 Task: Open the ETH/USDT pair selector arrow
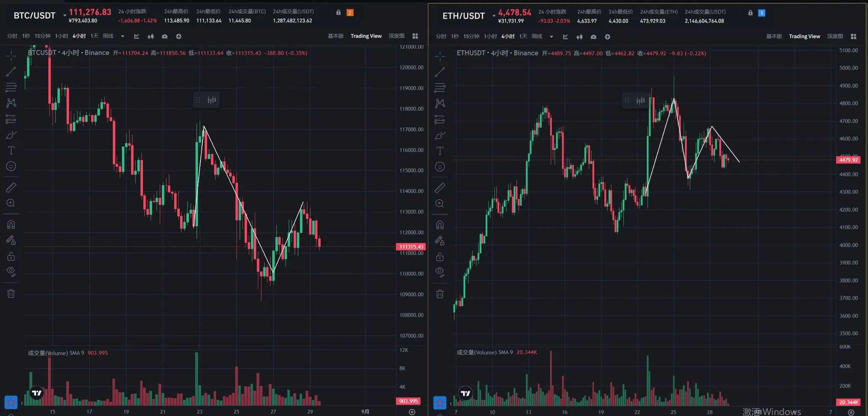click(494, 16)
